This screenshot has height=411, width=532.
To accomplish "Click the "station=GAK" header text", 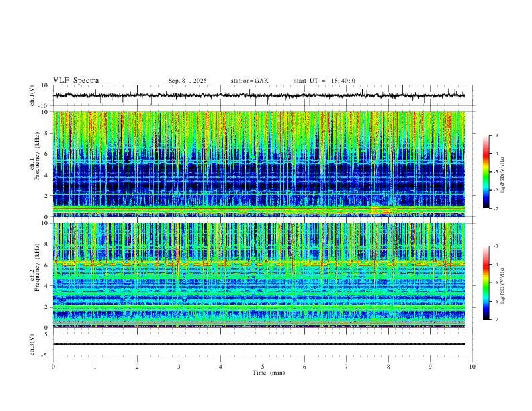I will (x=249, y=81).
